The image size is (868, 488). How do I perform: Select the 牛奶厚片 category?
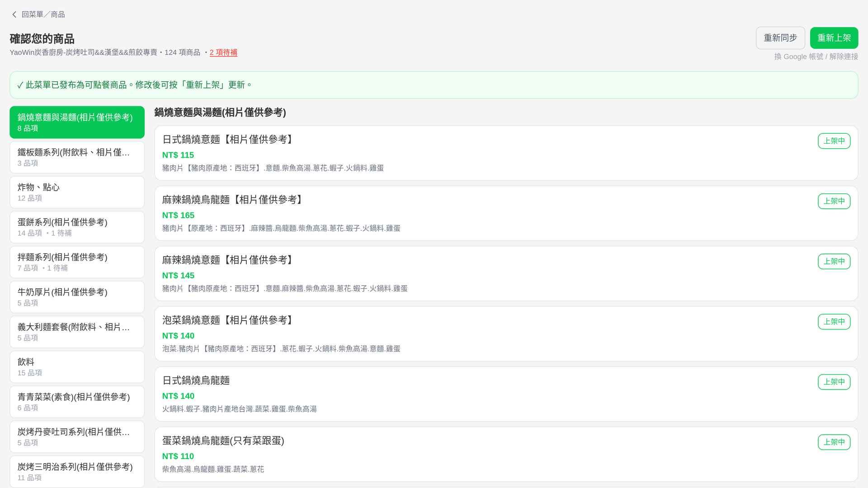(77, 297)
